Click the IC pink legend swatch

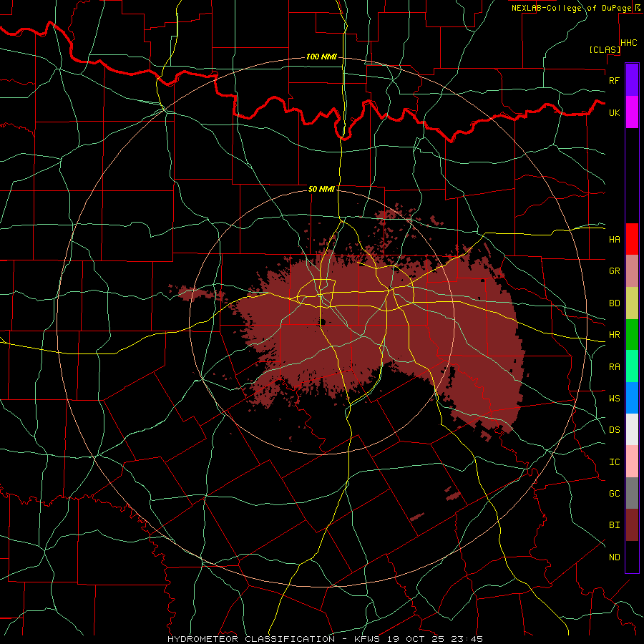click(632, 462)
